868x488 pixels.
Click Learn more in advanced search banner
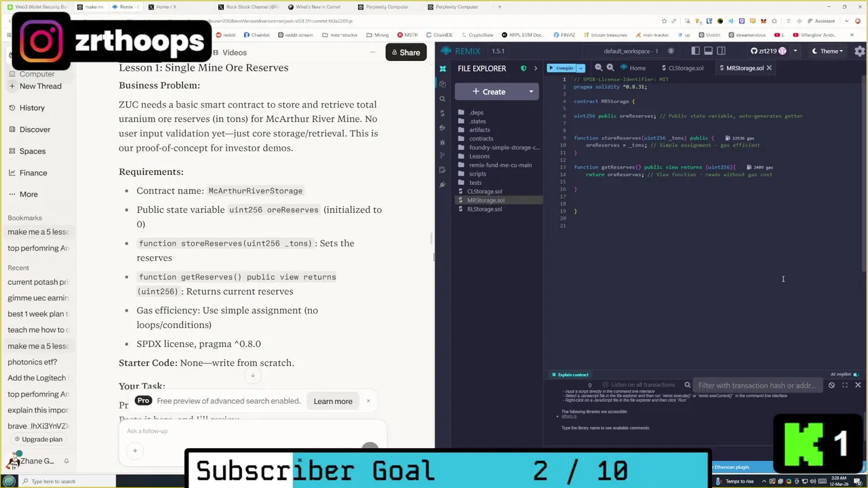[x=333, y=401]
